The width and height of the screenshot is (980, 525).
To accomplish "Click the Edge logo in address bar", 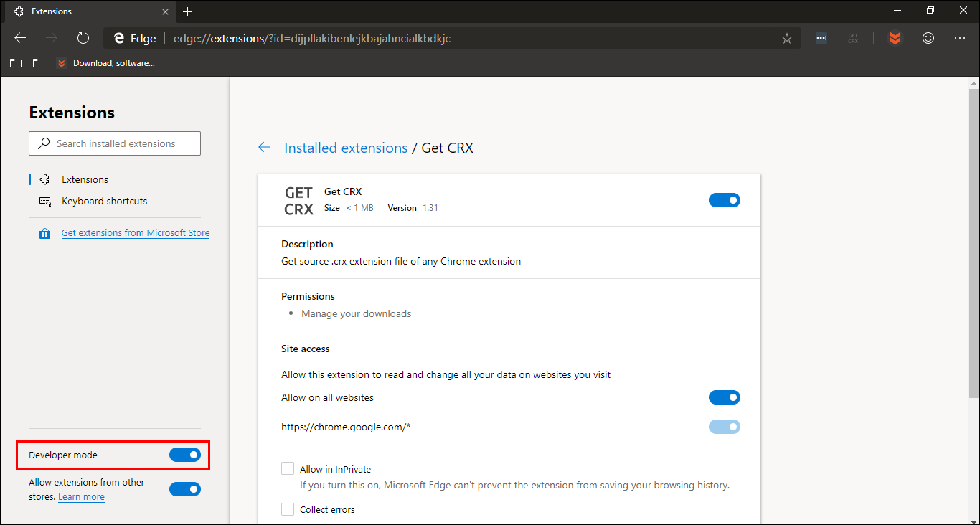I will point(119,38).
